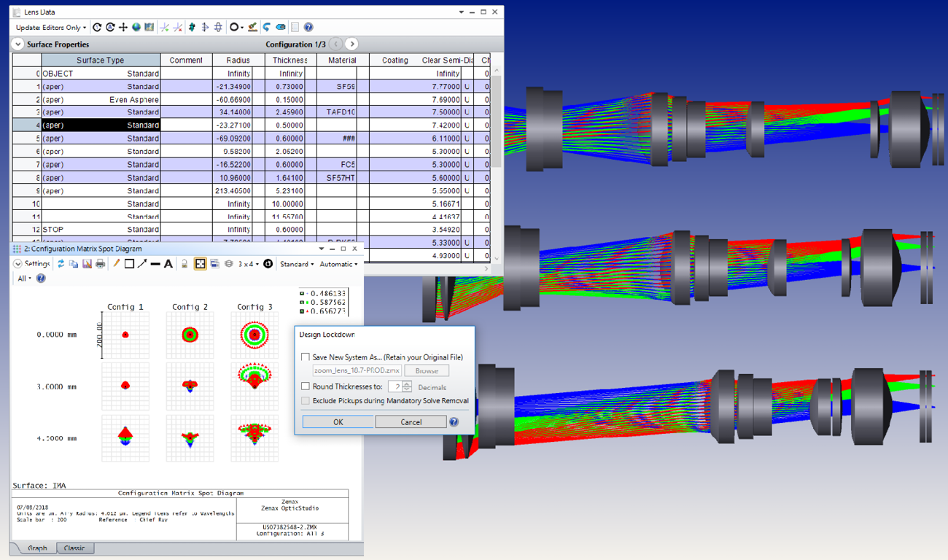948x560 pixels.
Task: Click the second circular update-all icon in Lens Data
Action: (x=110, y=27)
